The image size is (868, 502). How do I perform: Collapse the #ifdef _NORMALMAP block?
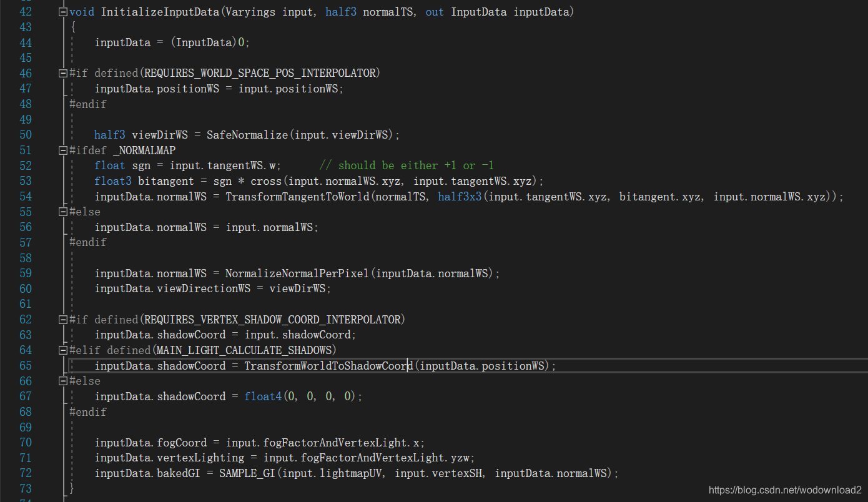pos(62,150)
